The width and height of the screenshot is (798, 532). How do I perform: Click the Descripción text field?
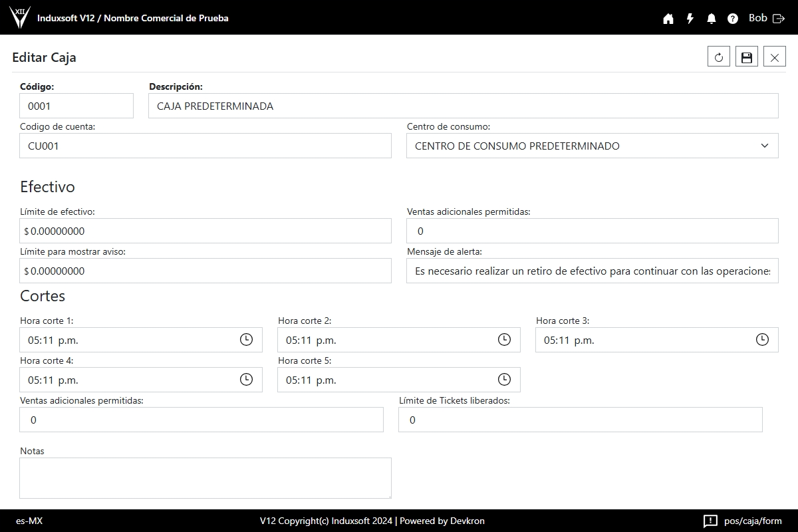(x=463, y=106)
